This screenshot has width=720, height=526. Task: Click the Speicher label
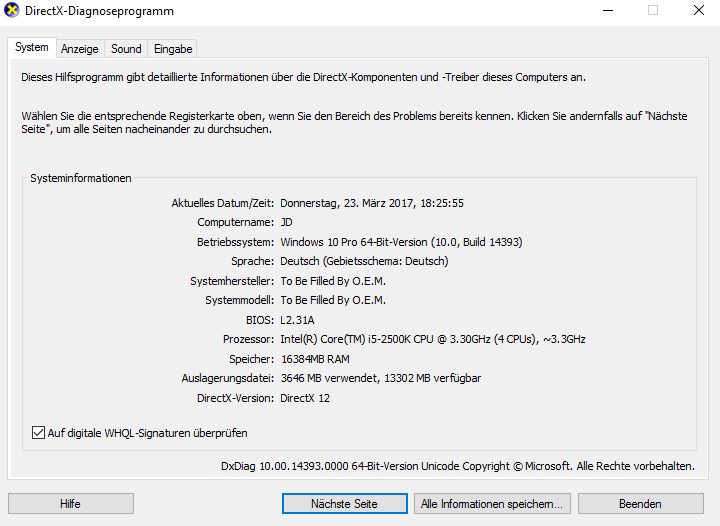[252, 359]
